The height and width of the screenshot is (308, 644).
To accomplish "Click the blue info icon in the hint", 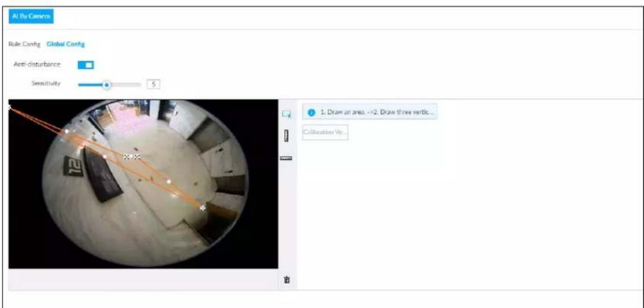I will pos(312,112).
